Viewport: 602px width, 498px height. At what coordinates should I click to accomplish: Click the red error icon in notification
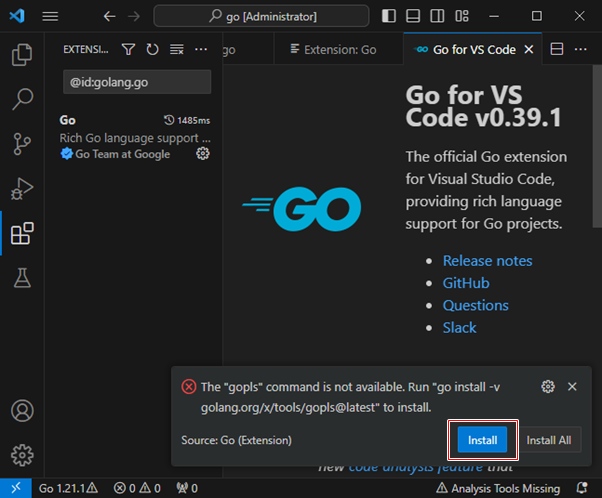[189, 387]
